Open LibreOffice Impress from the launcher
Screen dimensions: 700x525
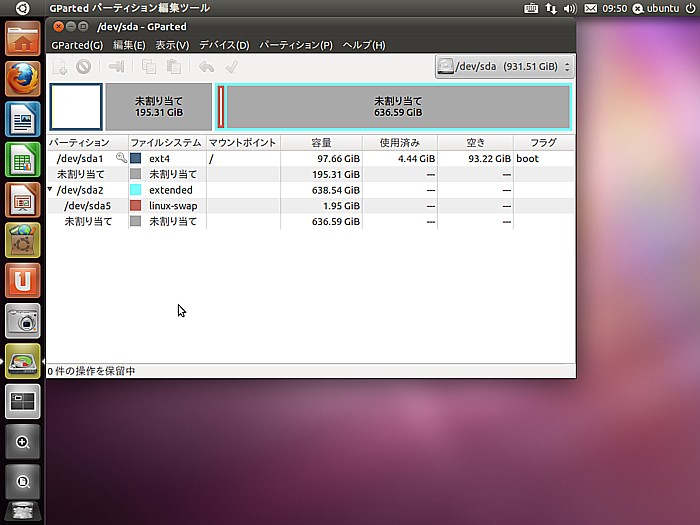pyautogui.click(x=23, y=200)
